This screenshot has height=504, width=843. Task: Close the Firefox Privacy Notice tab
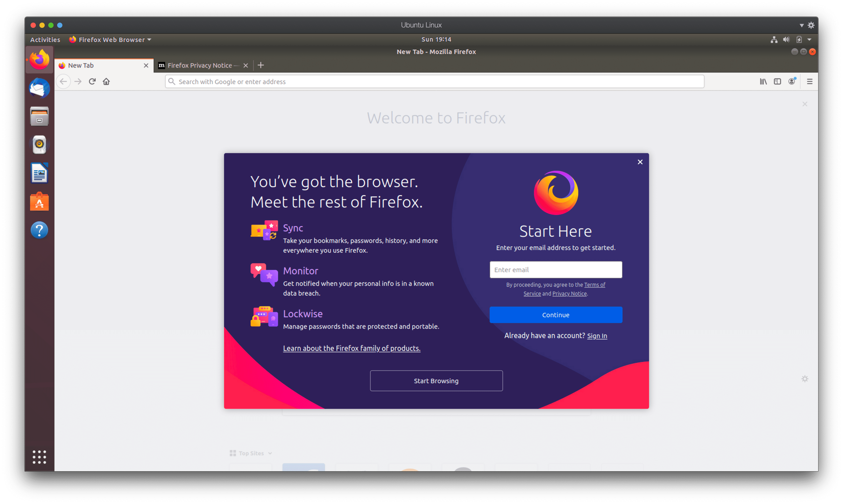(x=246, y=65)
